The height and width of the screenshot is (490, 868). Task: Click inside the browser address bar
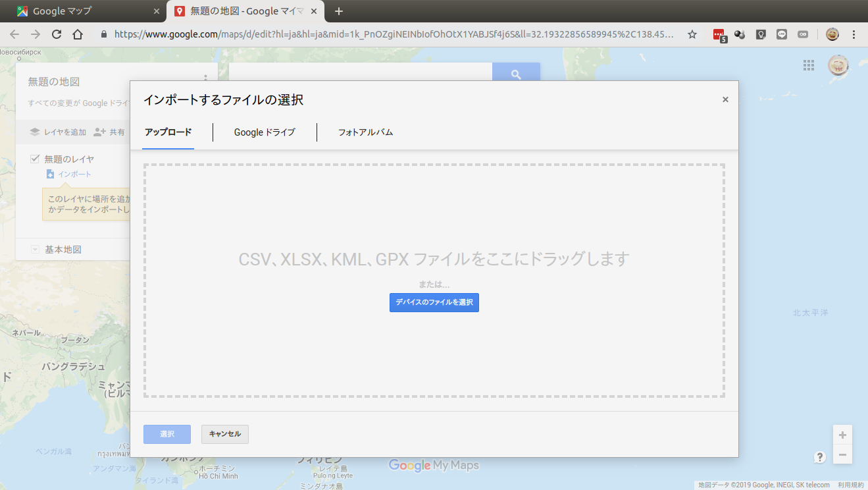coord(395,34)
